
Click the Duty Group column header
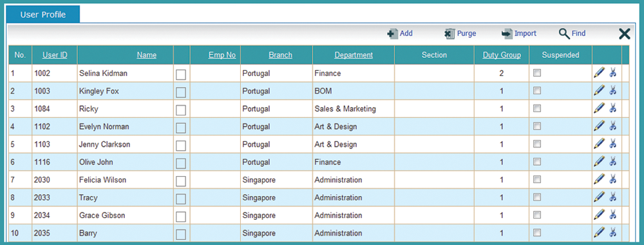[x=502, y=55]
